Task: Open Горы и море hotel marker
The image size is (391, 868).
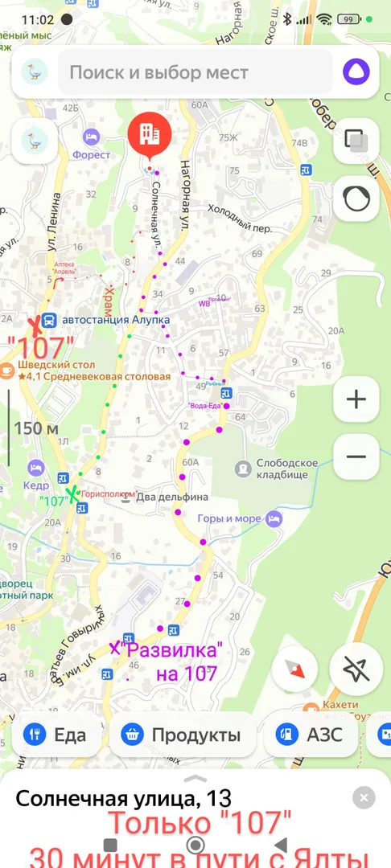Action: click(274, 518)
